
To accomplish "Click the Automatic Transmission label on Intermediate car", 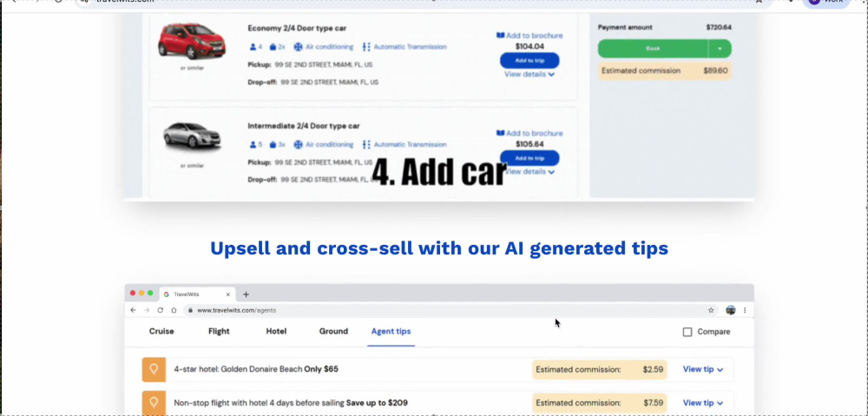I will point(411,144).
